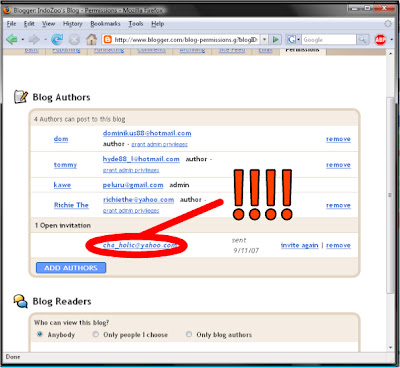Click the cha_holic@yahoo.com invitation email
This screenshot has width=400, height=368.
pyautogui.click(x=140, y=245)
